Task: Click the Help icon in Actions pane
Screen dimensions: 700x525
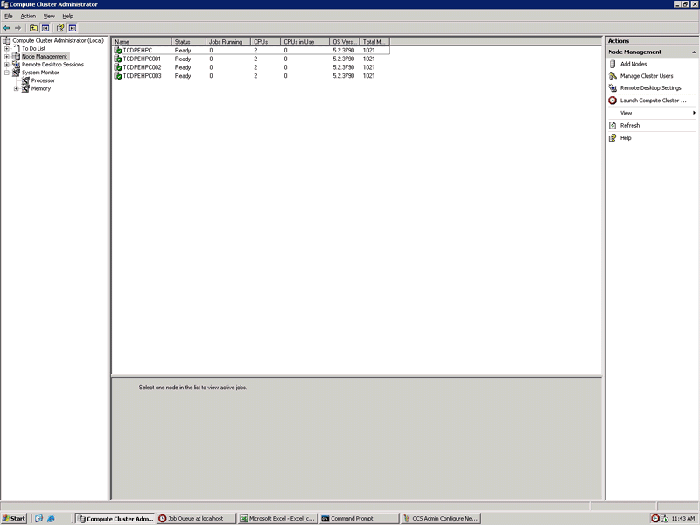Action: tap(612, 138)
